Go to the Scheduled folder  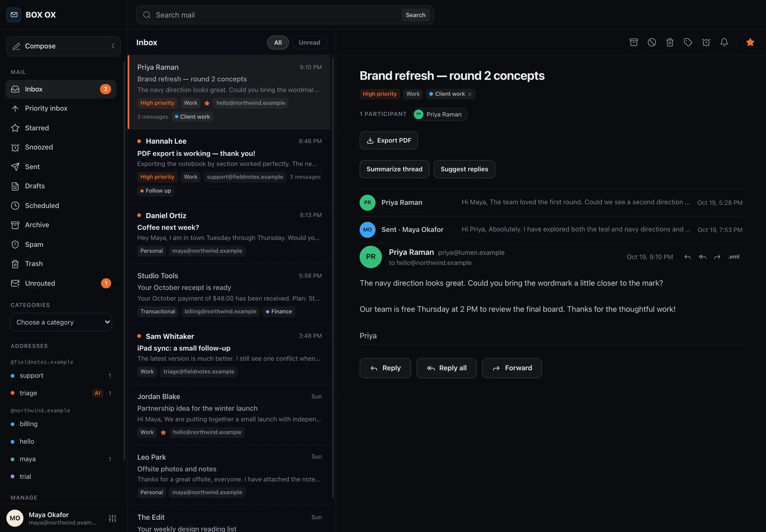[61, 206]
